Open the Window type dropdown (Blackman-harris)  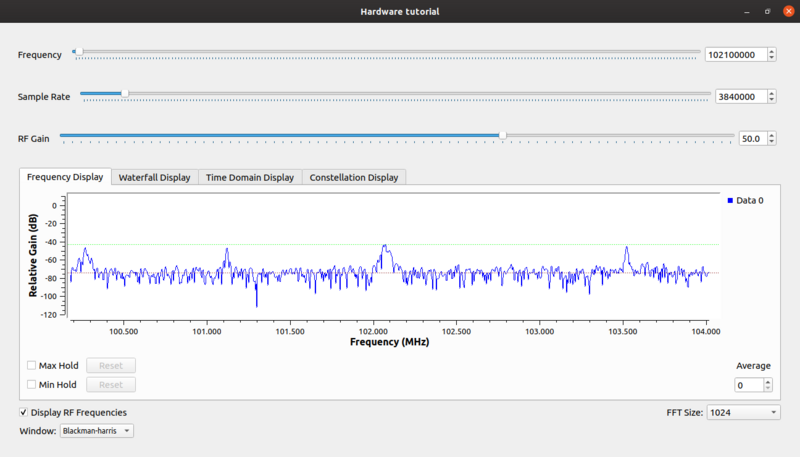click(x=97, y=431)
